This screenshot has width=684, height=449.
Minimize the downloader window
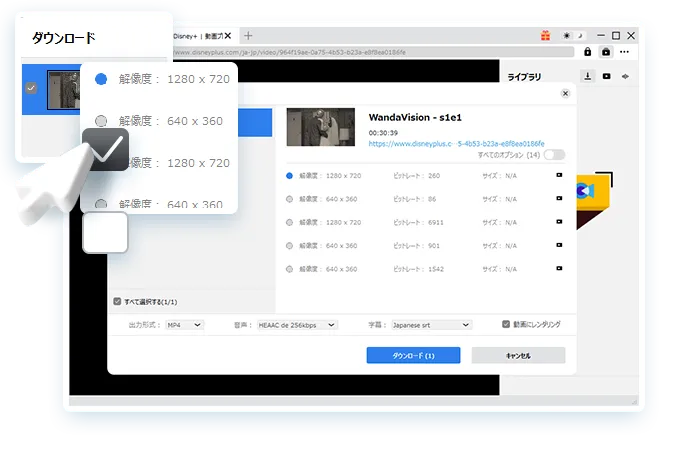point(601,36)
